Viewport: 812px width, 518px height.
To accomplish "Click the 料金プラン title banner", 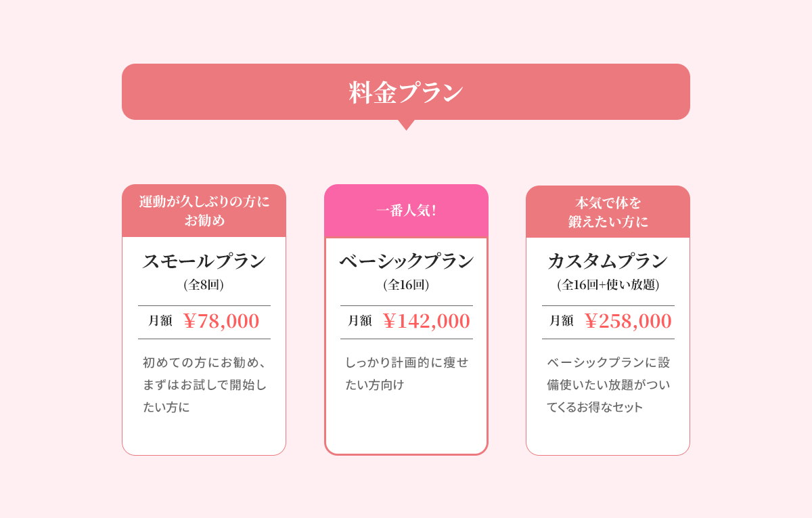I will pyautogui.click(x=406, y=92).
